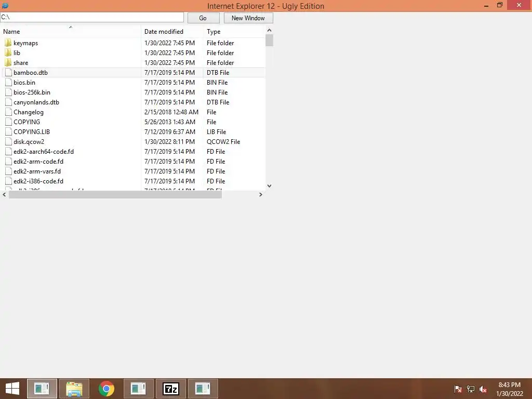Click the edk2-aarch64-code.fd file icon

point(8,151)
